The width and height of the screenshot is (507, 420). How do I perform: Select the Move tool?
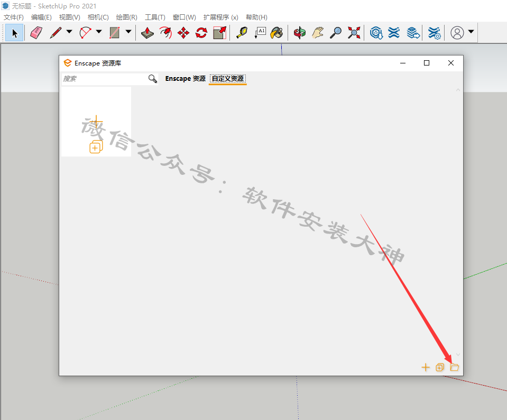183,33
